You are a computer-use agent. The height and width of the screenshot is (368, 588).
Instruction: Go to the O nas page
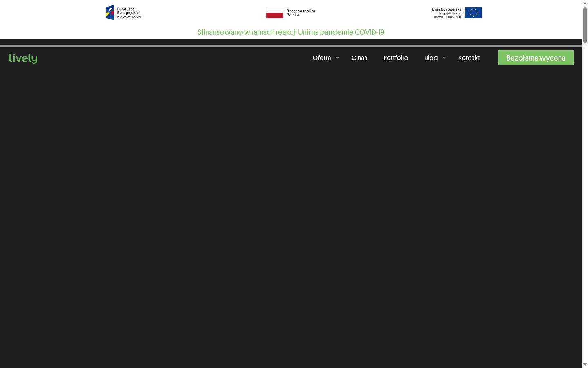coord(359,58)
